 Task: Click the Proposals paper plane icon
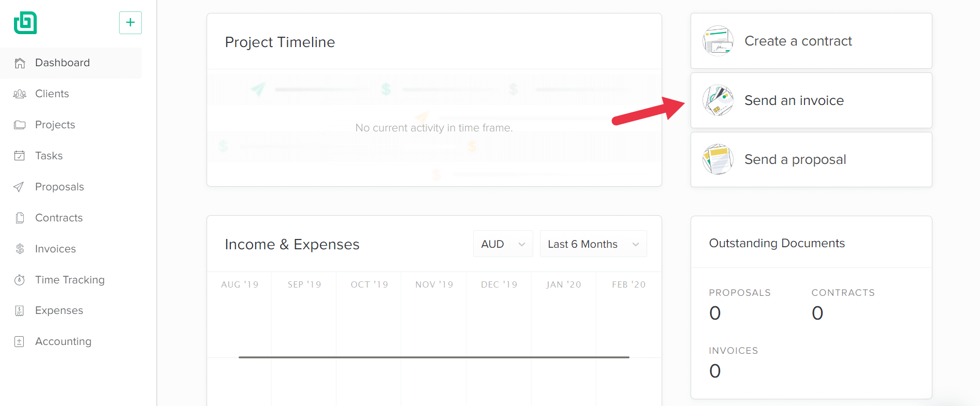tap(19, 187)
